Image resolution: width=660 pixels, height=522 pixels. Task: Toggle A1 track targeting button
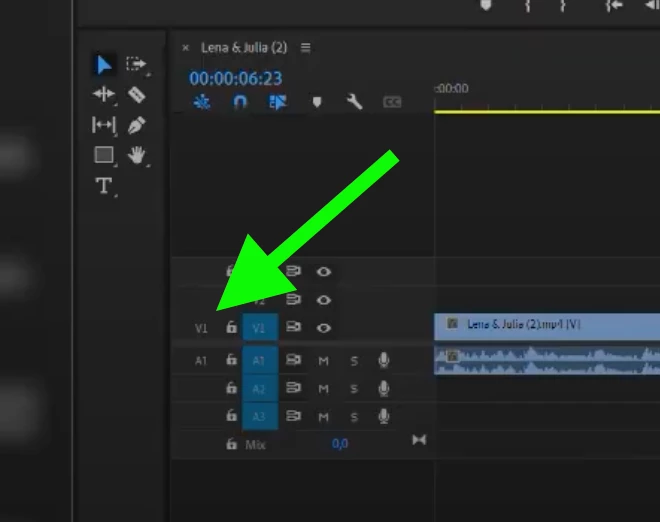click(260, 360)
